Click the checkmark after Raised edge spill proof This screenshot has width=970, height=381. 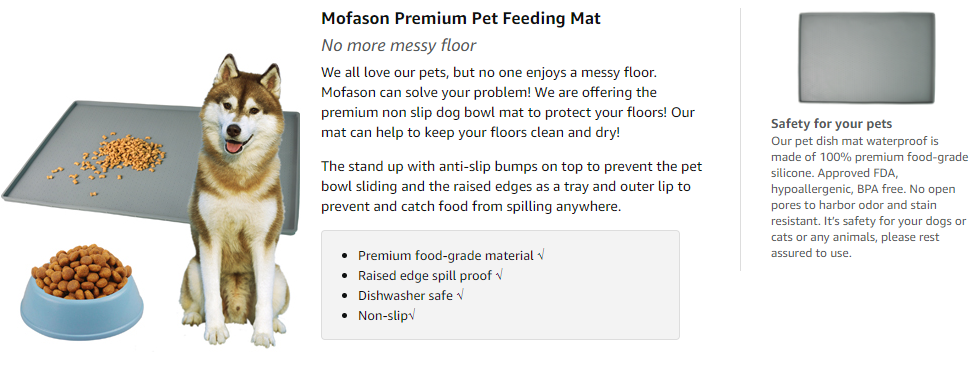coord(499,275)
